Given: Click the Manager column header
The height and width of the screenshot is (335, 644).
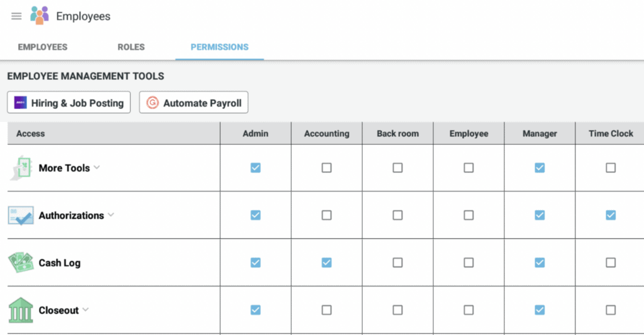Looking at the screenshot, I should tap(540, 133).
